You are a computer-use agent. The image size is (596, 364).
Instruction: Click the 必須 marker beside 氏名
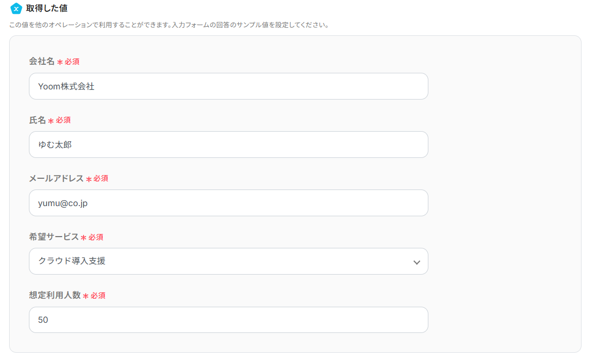[63, 120]
